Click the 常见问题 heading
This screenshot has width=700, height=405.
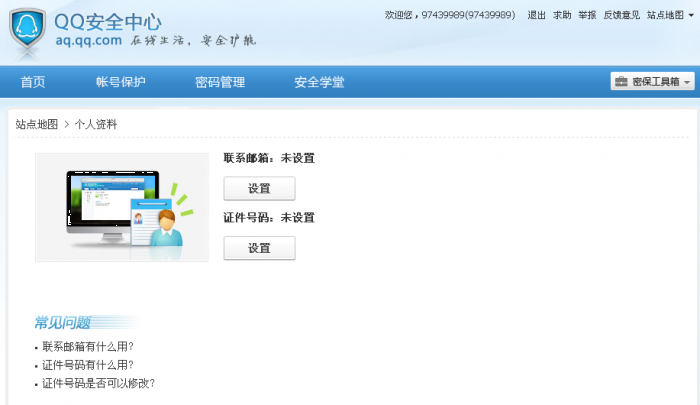pyautogui.click(x=62, y=322)
